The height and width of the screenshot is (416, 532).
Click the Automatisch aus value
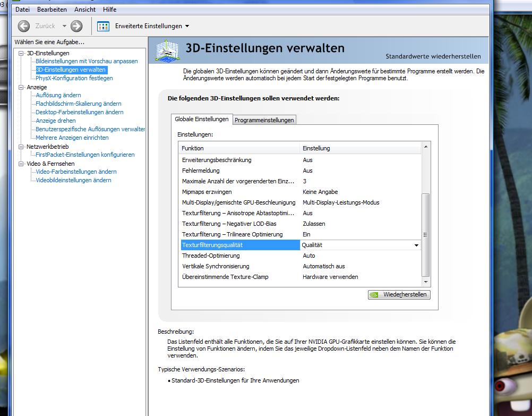click(324, 267)
